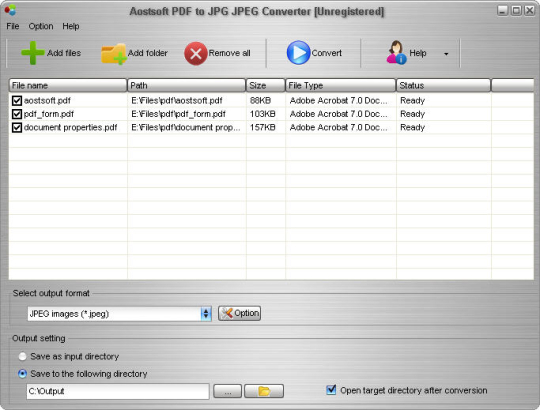Click the green plus Add files icon
Image resolution: width=540 pixels, height=410 pixels.
(x=33, y=53)
